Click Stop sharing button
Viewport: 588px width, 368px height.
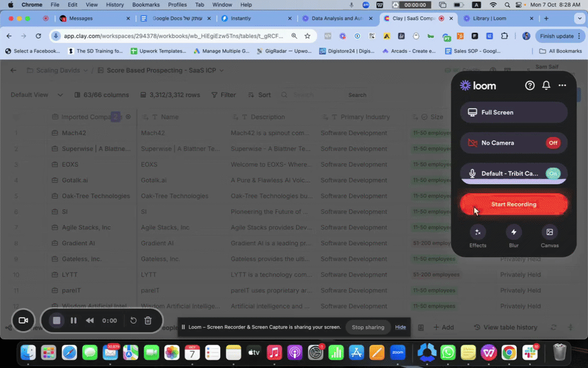tap(367, 327)
